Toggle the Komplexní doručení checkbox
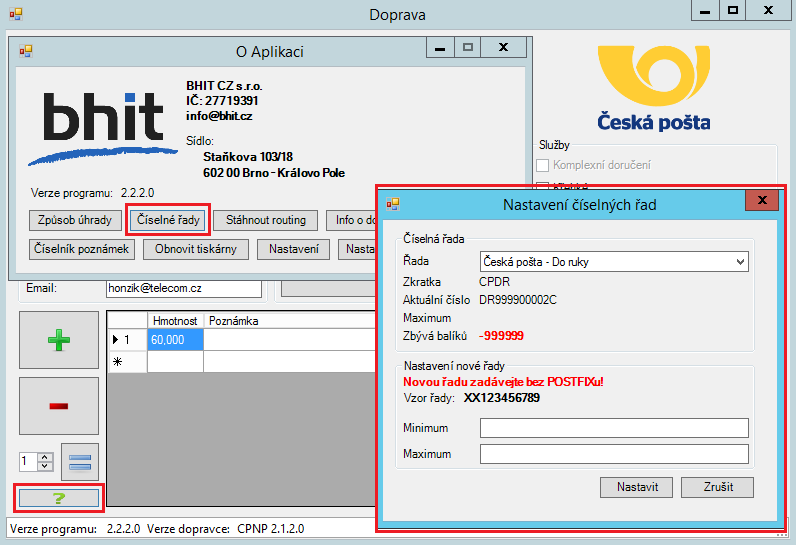The height and width of the screenshot is (545, 796). (x=543, y=165)
